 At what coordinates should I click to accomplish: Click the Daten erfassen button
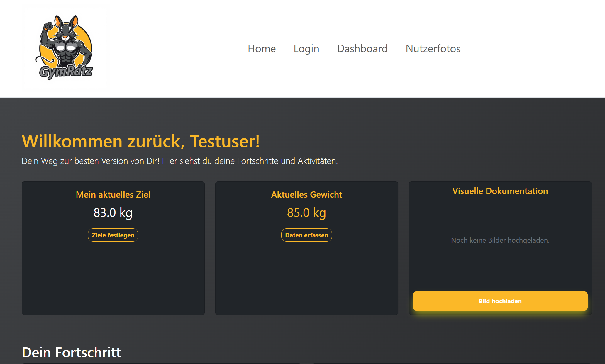pos(306,235)
